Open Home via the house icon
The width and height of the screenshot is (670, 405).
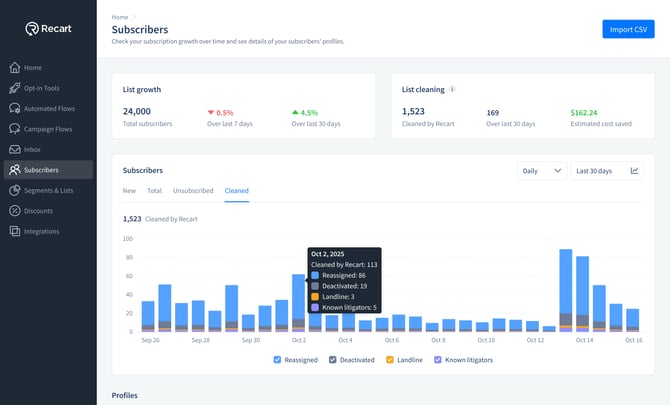[15, 68]
